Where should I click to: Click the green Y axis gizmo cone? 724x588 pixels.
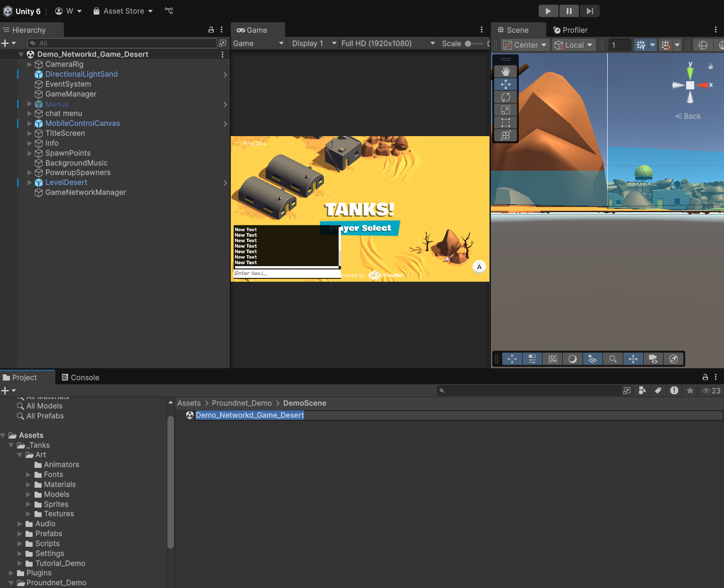pos(690,72)
